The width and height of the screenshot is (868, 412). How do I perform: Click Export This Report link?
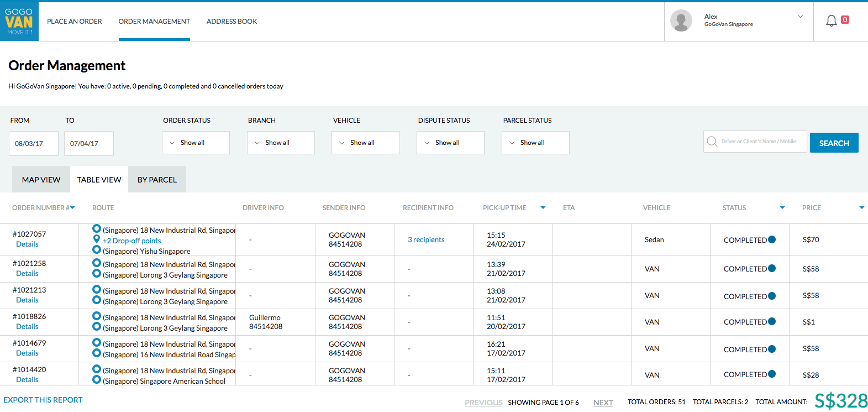[43, 400]
